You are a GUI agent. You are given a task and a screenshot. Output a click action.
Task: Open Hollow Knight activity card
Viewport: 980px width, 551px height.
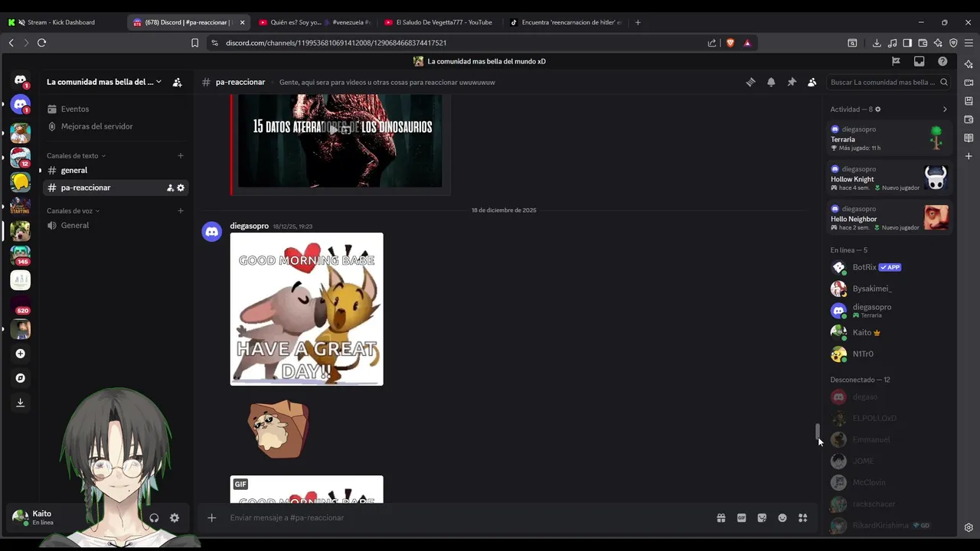[x=890, y=178]
